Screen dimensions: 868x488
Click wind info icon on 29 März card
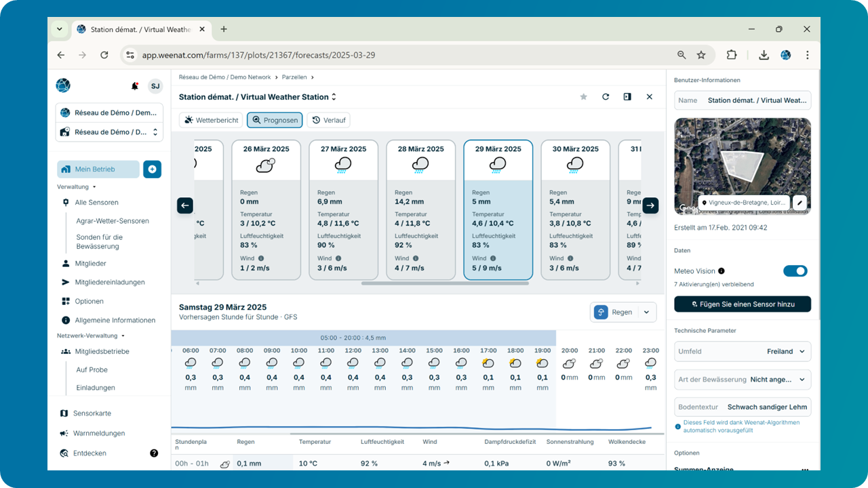pyautogui.click(x=493, y=258)
